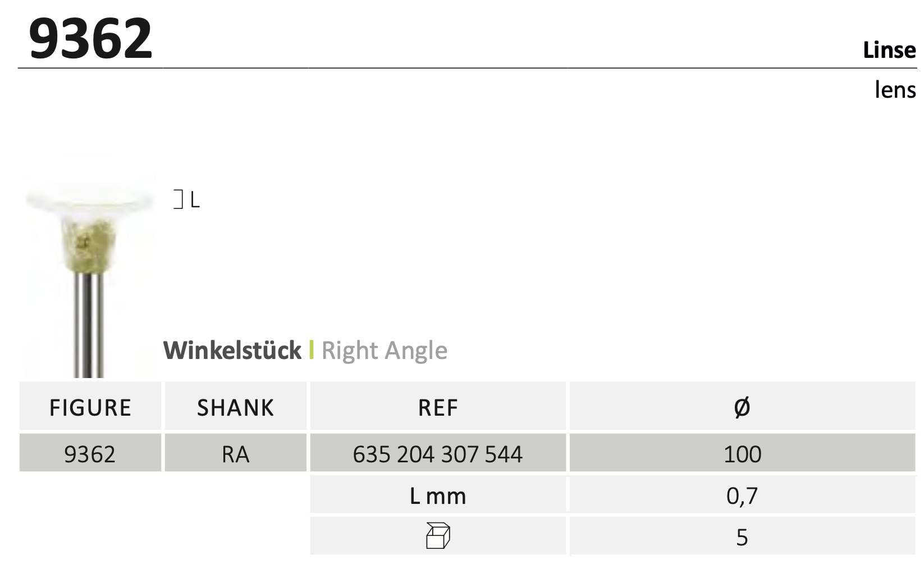
Task: Select the SHANK column header
Action: pos(236,407)
